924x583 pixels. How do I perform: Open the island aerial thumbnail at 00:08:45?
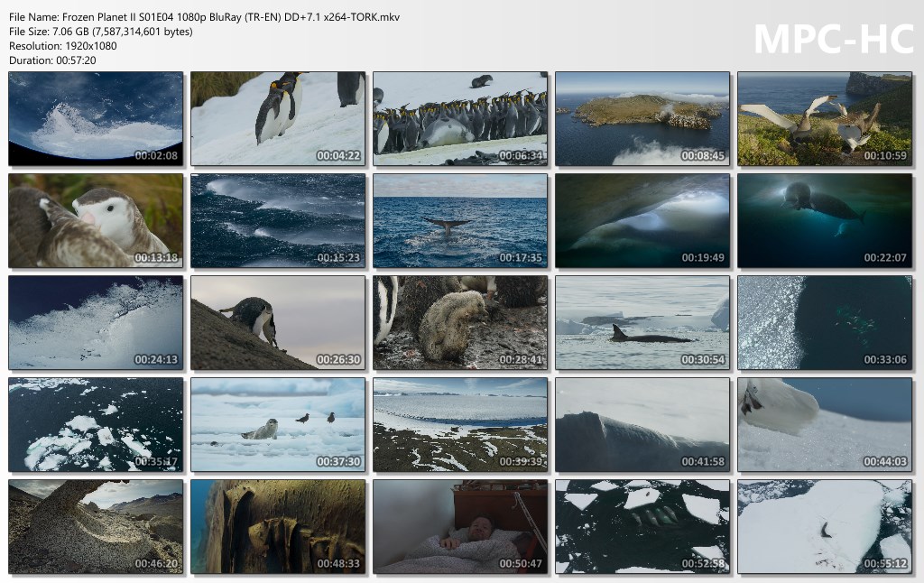coord(642,118)
